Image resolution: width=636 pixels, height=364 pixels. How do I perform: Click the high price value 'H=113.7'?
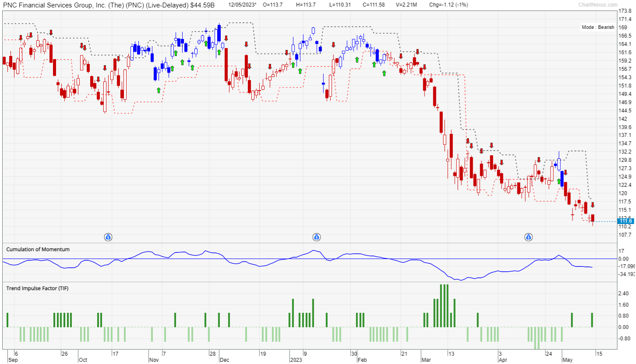click(306, 5)
